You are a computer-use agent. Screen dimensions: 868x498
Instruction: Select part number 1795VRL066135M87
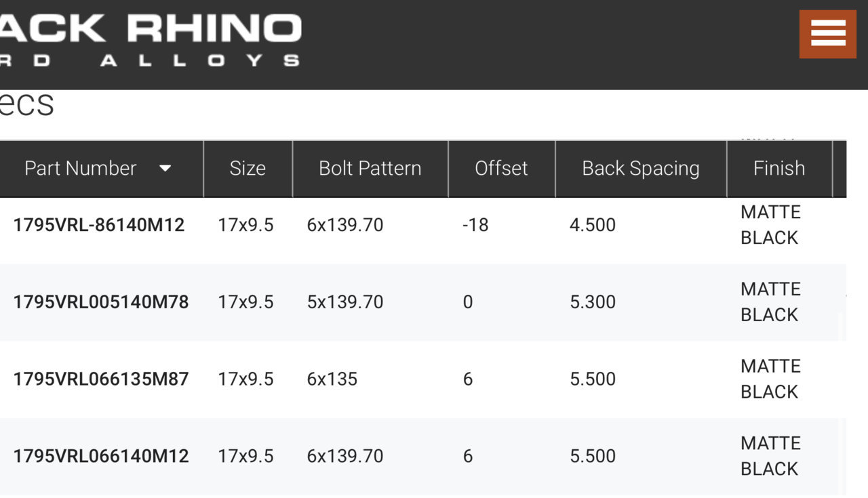(101, 379)
